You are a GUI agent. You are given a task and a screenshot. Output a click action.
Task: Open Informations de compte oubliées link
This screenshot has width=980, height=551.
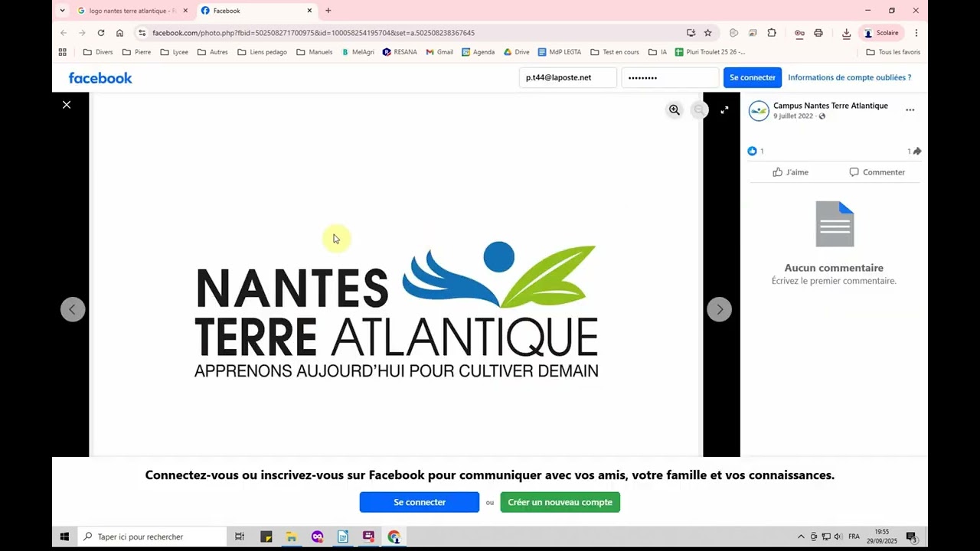(850, 77)
